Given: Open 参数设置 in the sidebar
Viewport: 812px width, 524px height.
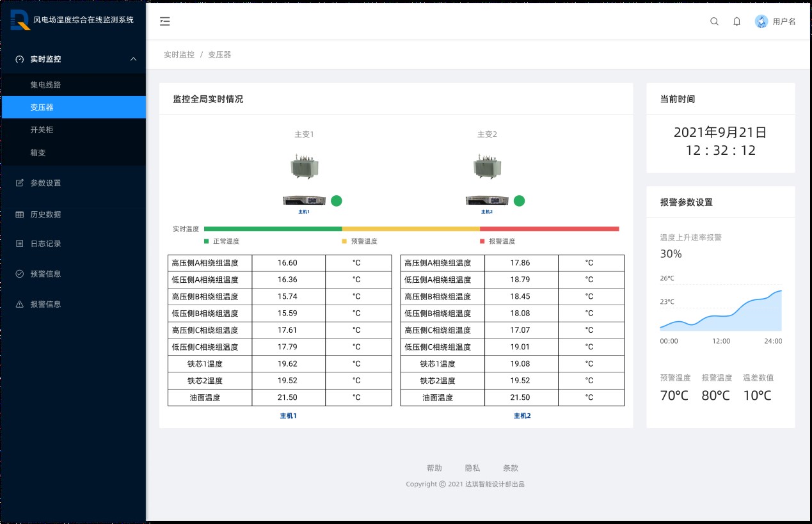Looking at the screenshot, I should click(45, 183).
